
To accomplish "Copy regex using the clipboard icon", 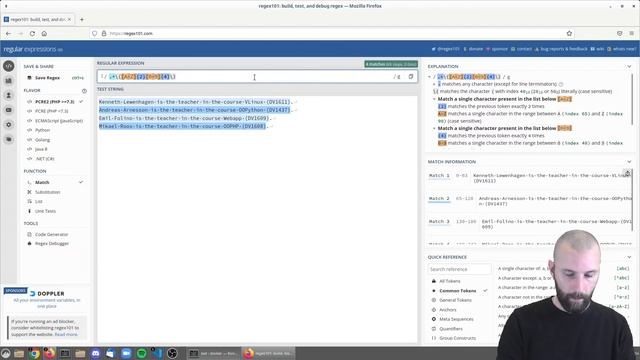I will (x=411, y=76).
